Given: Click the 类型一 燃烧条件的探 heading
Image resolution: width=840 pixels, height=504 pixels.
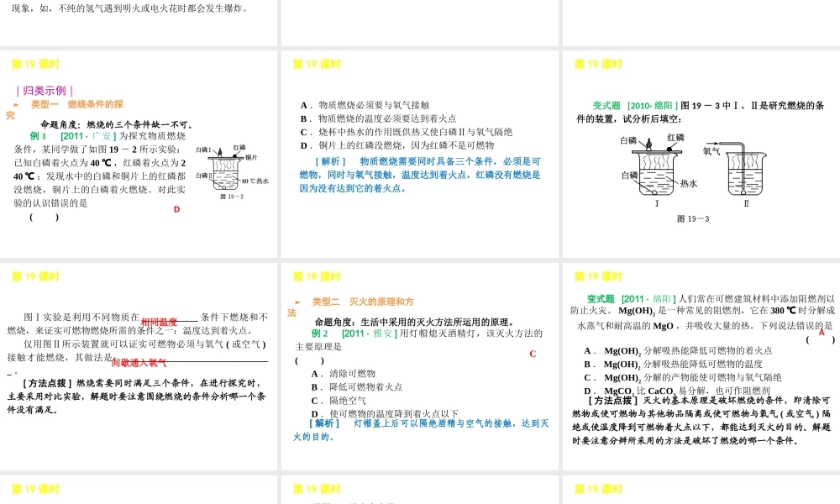Looking at the screenshot, I should 76,104.
